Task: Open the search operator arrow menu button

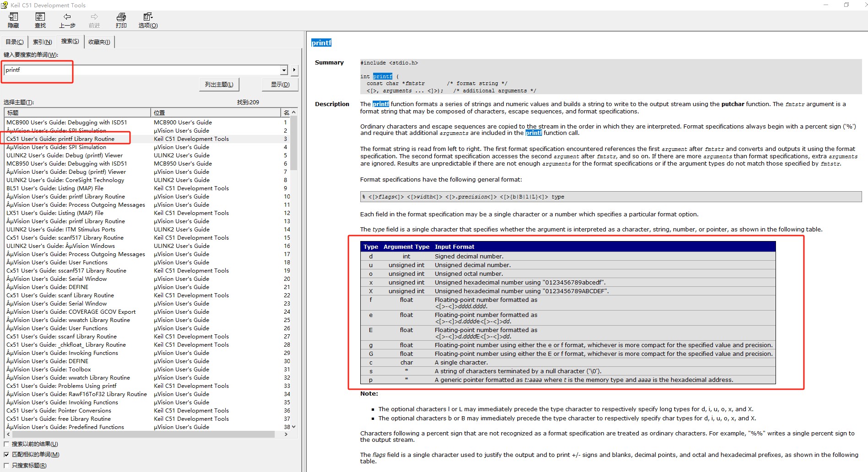Action: 294,70
